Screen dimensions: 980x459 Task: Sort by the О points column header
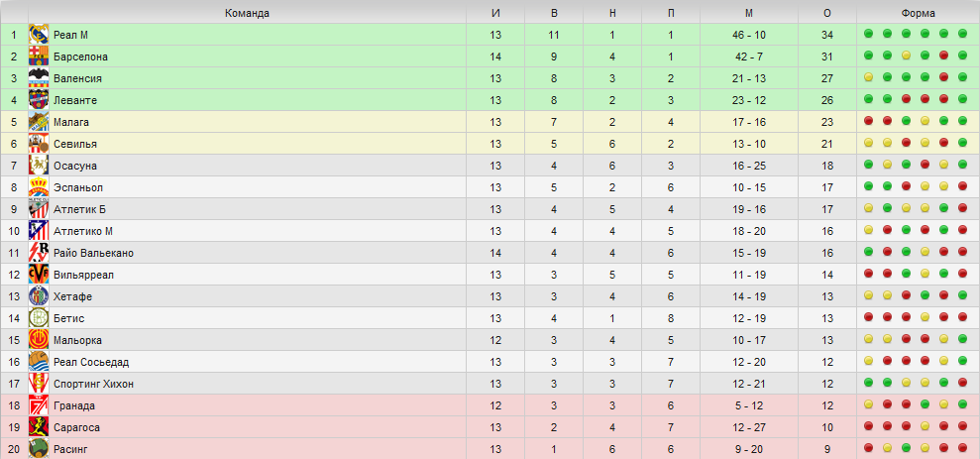coord(826,13)
